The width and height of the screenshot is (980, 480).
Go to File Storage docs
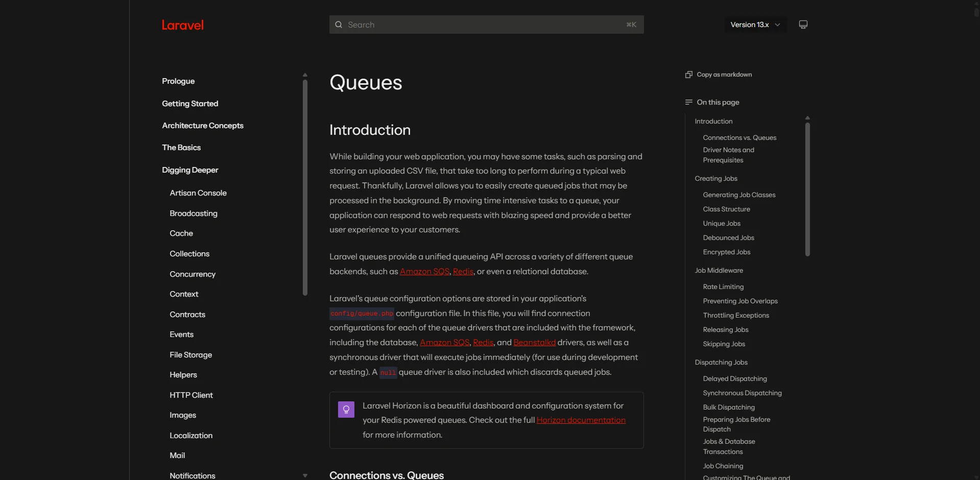[190, 355]
